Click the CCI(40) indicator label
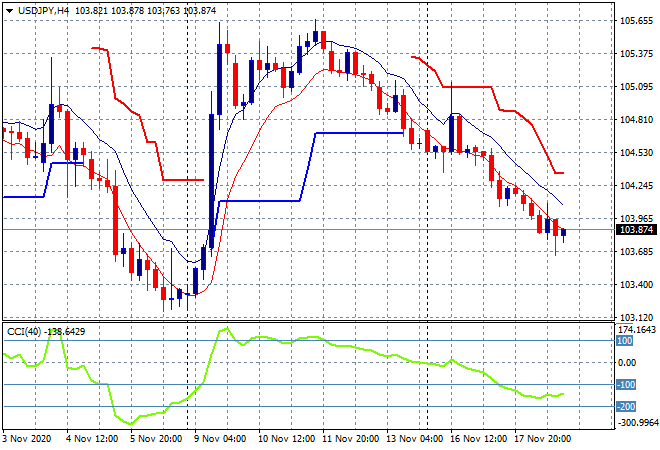This screenshot has width=660, height=450. pyautogui.click(x=24, y=332)
